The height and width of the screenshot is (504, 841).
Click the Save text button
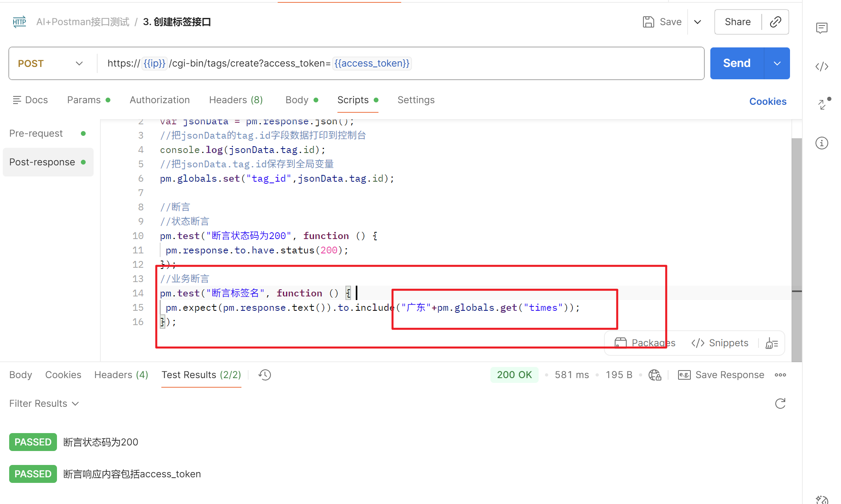[670, 22]
